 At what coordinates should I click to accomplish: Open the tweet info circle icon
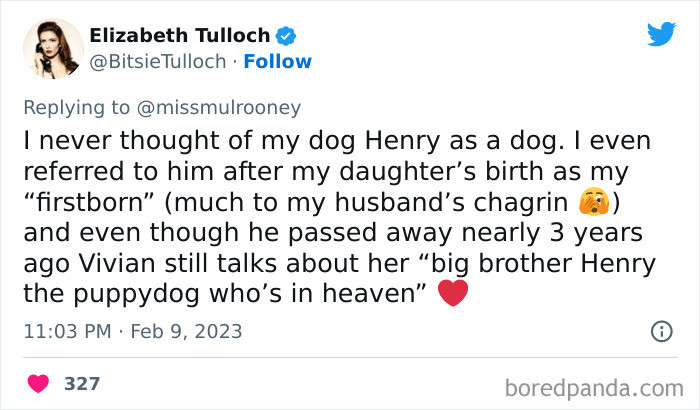(660, 331)
